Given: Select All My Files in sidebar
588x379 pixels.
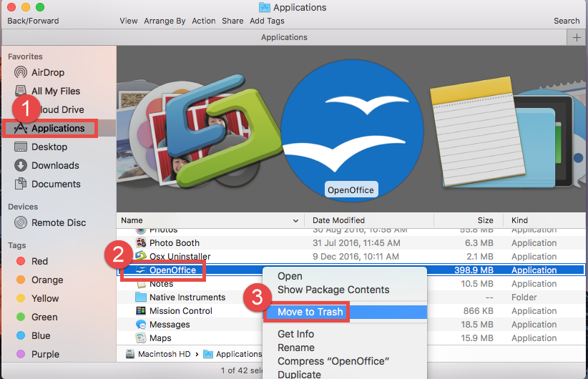Looking at the screenshot, I should 47,91.
